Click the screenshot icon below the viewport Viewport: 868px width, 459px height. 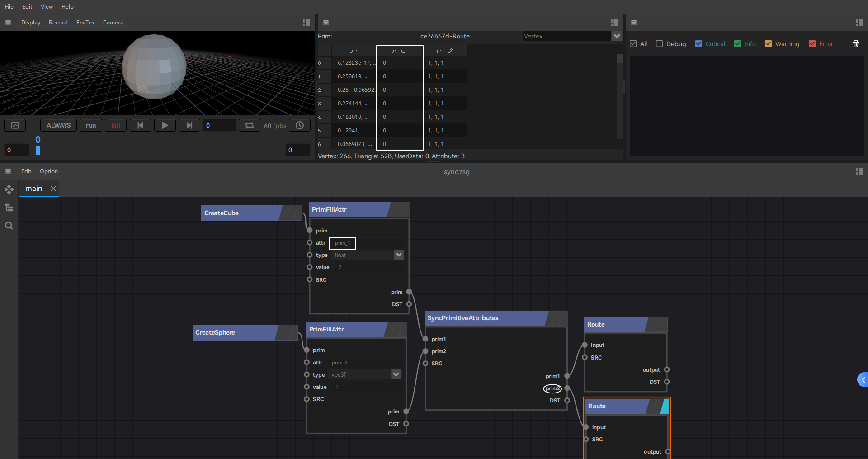tap(15, 125)
